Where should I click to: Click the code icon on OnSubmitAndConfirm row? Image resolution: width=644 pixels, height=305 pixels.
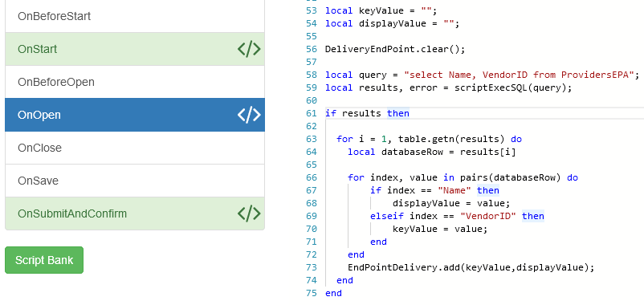(249, 213)
